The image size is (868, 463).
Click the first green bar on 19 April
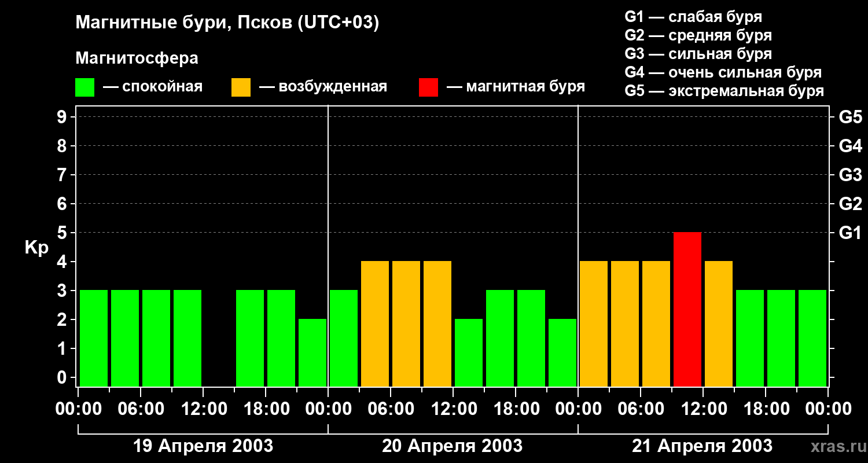(x=94, y=338)
